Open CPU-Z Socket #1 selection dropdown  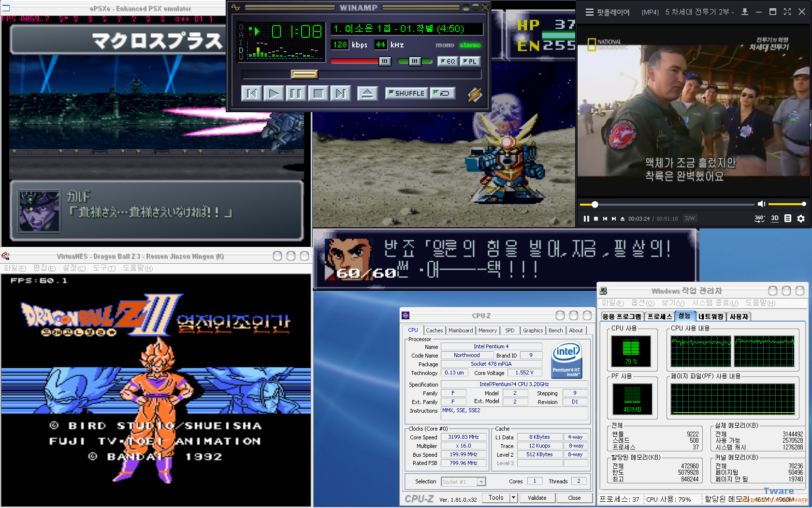463,482
